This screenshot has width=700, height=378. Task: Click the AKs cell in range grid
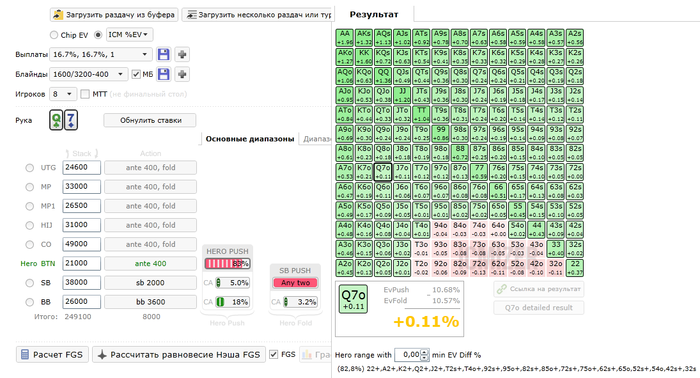click(364, 38)
